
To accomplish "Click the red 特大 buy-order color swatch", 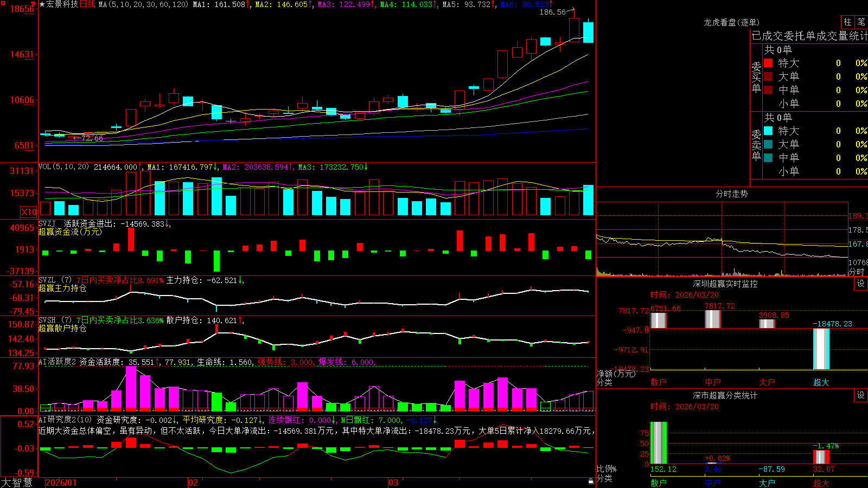I will point(768,63).
